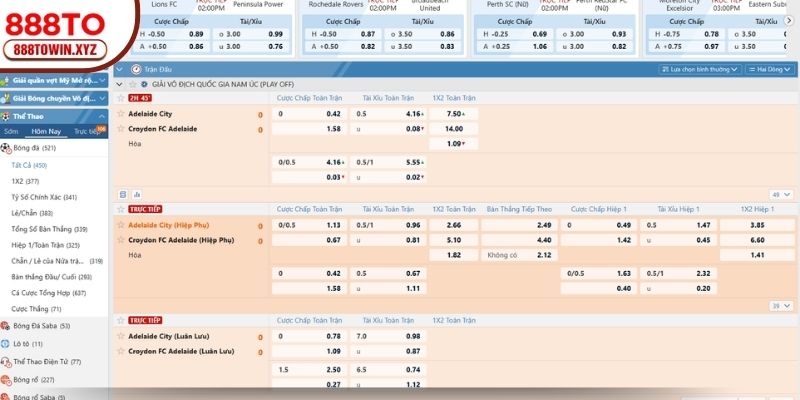Bet on Adelaide City 1X2 odds 7.50

coord(454,114)
